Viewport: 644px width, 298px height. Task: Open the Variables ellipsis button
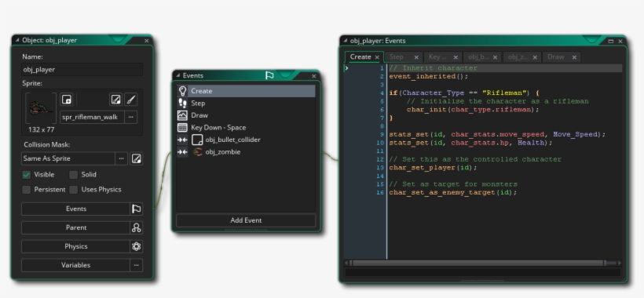pos(137,265)
